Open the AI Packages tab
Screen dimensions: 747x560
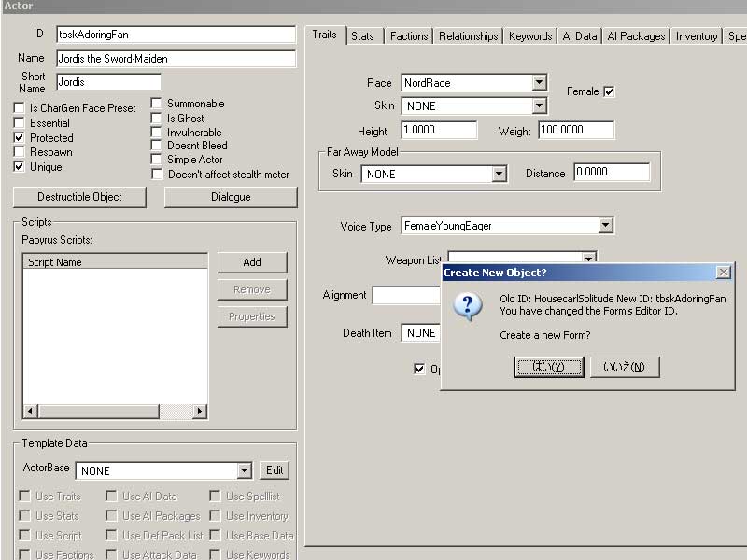point(636,36)
